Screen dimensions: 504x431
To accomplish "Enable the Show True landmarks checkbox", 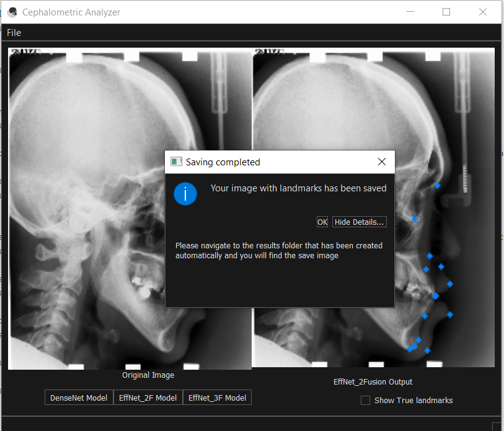I will [365, 400].
